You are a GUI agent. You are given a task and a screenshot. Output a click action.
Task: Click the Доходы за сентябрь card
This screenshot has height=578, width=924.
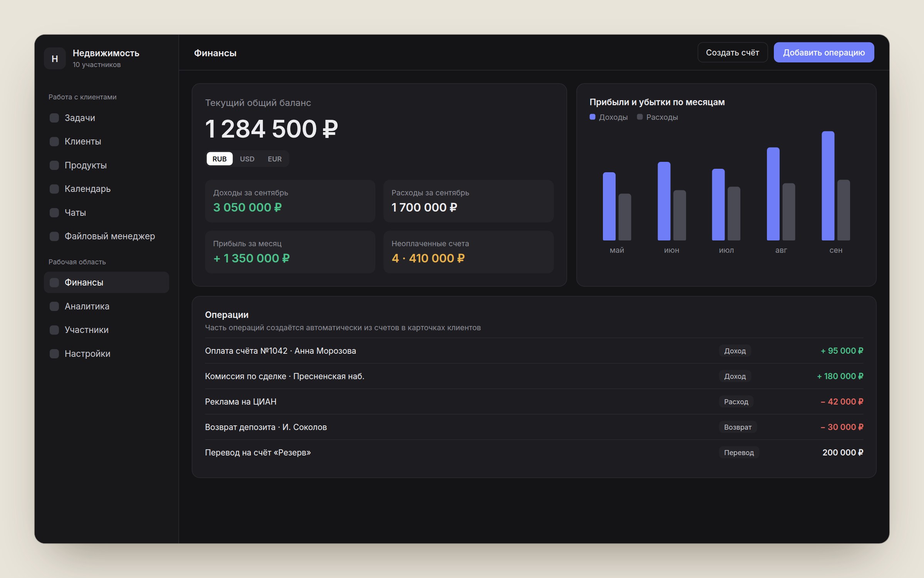(290, 201)
